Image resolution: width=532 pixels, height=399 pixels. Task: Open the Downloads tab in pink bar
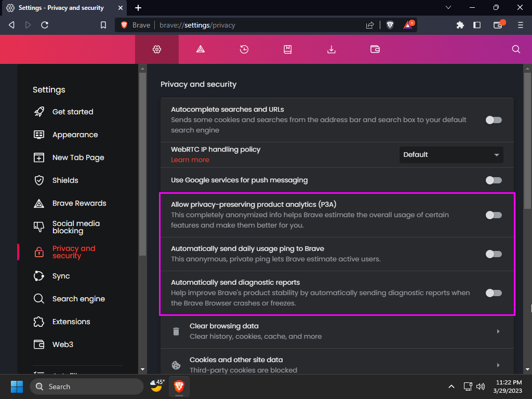[331, 49]
